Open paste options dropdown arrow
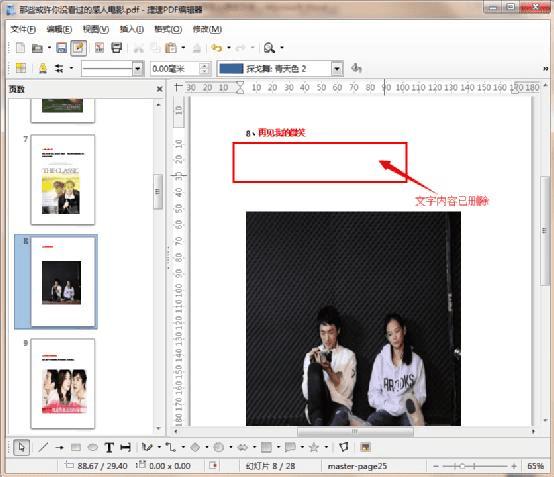The image size is (554, 477). [183, 47]
